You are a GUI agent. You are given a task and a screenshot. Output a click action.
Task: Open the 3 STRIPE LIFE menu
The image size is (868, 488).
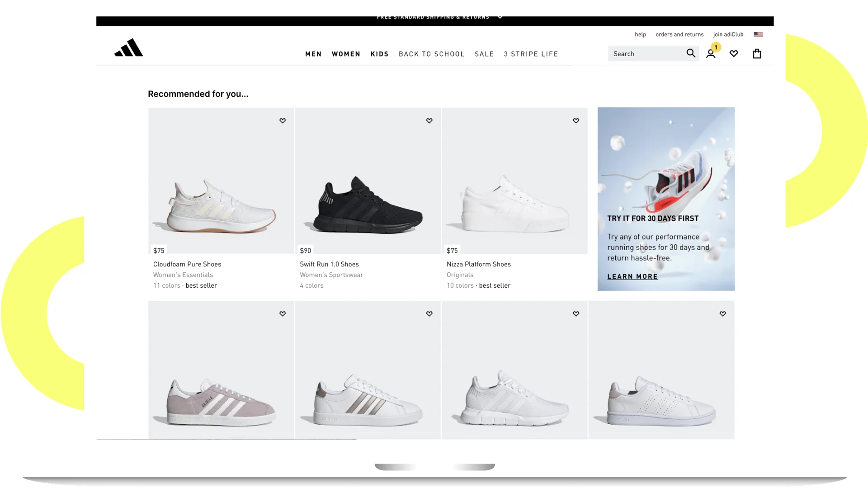(x=531, y=54)
